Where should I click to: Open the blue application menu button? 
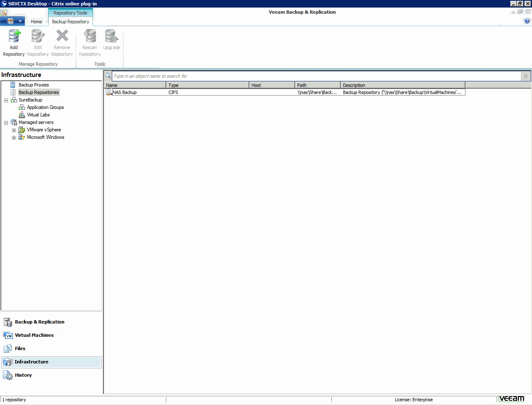click(x=12, y=21)
